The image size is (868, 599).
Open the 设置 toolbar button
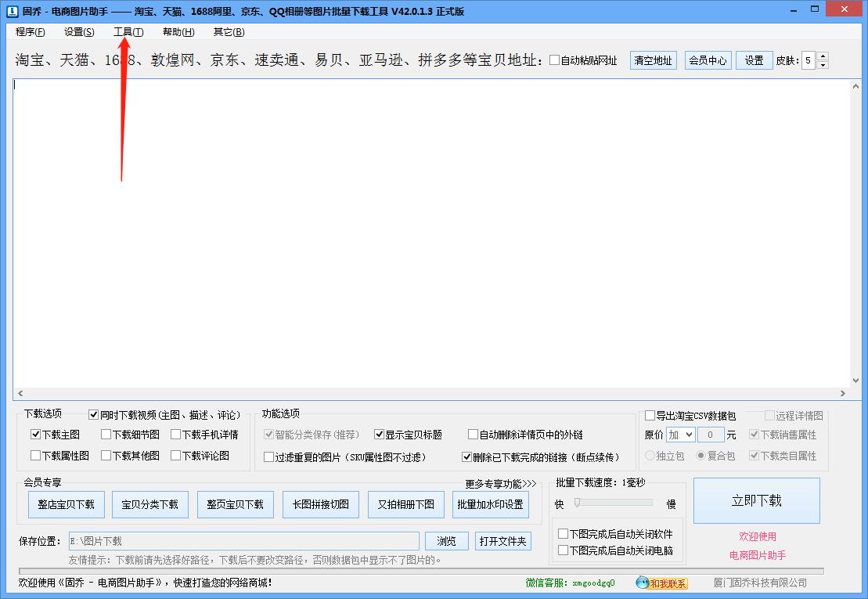point(753,60)
